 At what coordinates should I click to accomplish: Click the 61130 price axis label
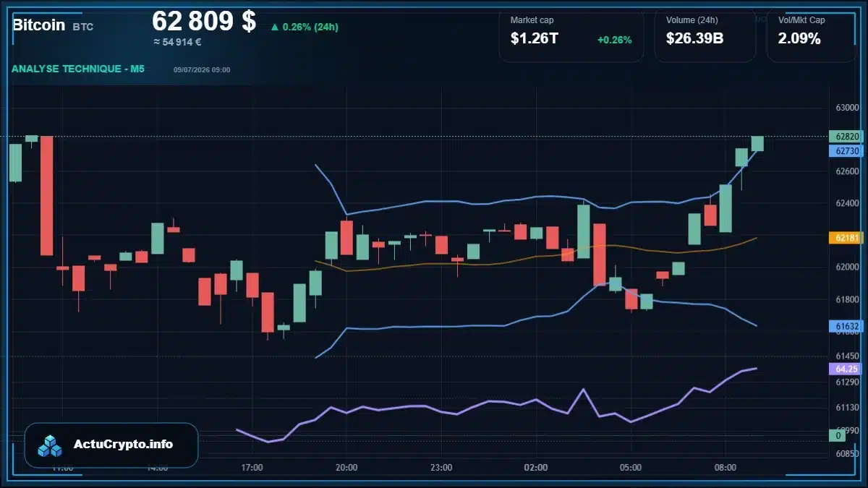point(847,408)
